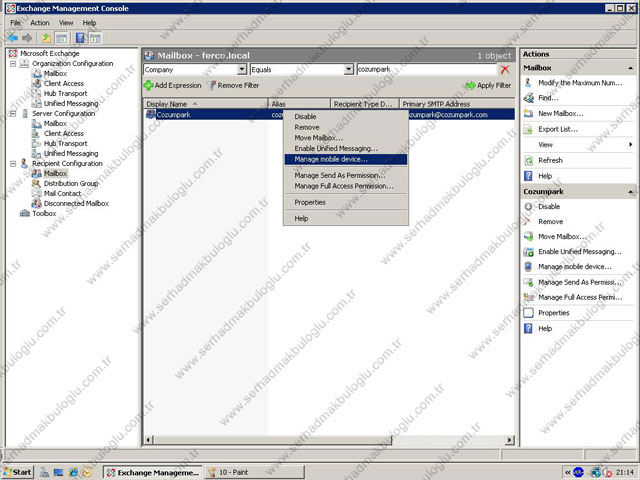Image resolution: width=640 pixels, height=480 pixels.
Task: Click Add Expression button
Action: tap(173, 86)
